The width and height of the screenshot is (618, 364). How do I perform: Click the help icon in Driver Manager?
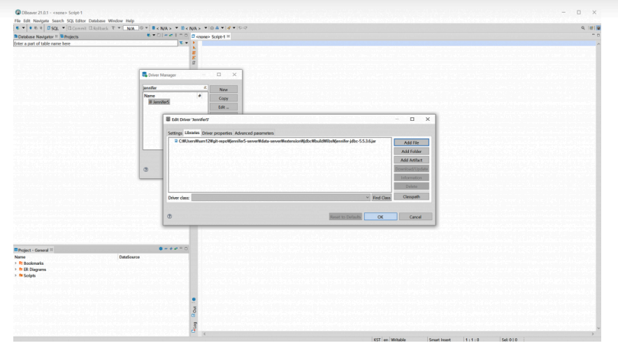point(145,169)
